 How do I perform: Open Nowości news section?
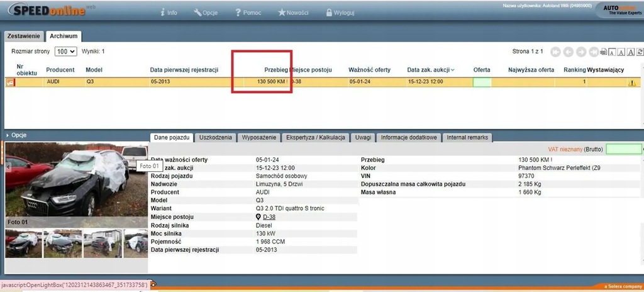pyautogui.click(x=293, y=12)
